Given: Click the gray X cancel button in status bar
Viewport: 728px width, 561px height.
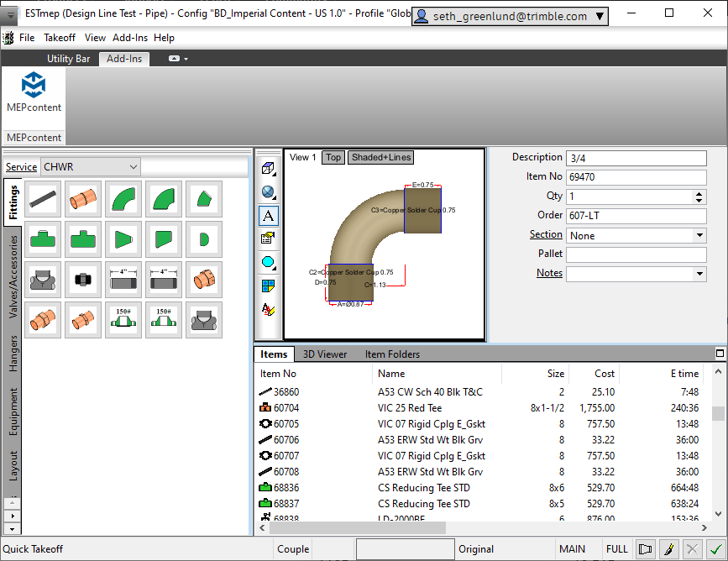Looking at the screenshot, I should click(x=692, y=549).
